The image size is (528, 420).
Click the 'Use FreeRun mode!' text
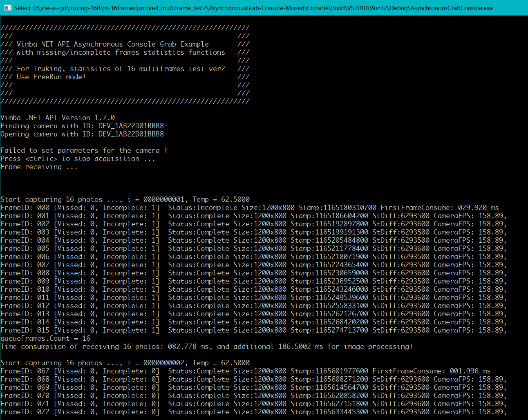coord(51,77)
